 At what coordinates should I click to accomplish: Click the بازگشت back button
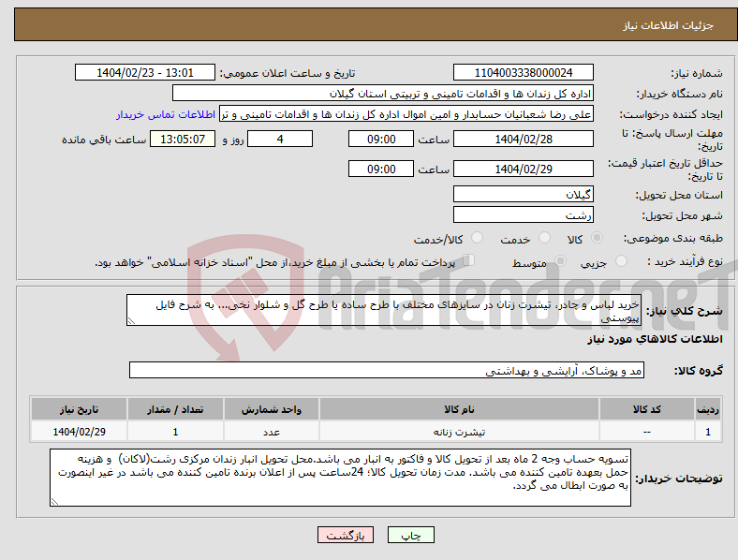pyautogui.click(x=346, y=535)
